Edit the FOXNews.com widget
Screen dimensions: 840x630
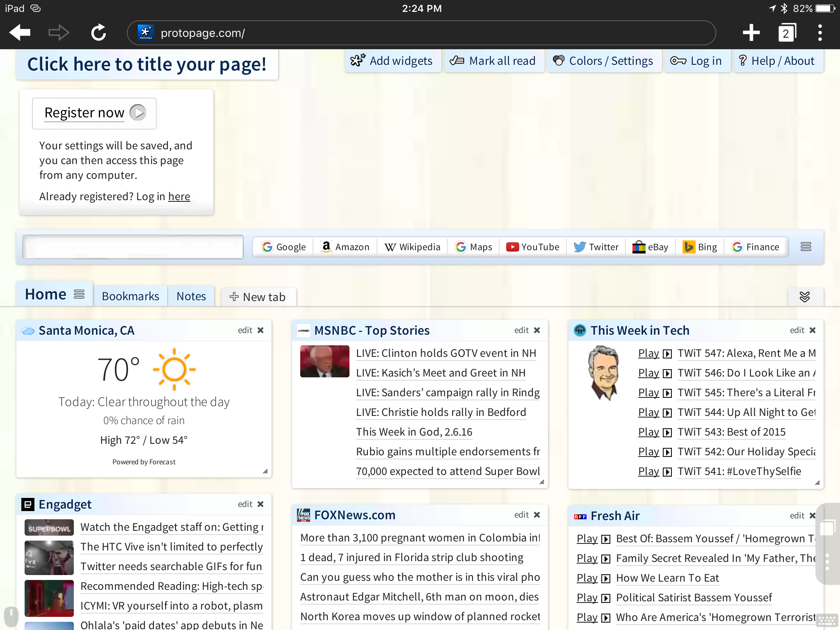521,515
